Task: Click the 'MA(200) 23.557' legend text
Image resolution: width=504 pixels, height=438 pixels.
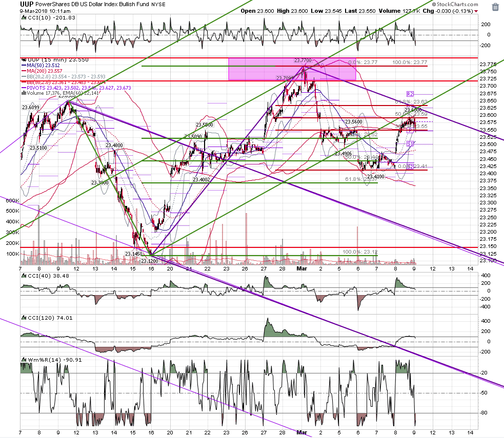Action: click(x=45, y=71)
